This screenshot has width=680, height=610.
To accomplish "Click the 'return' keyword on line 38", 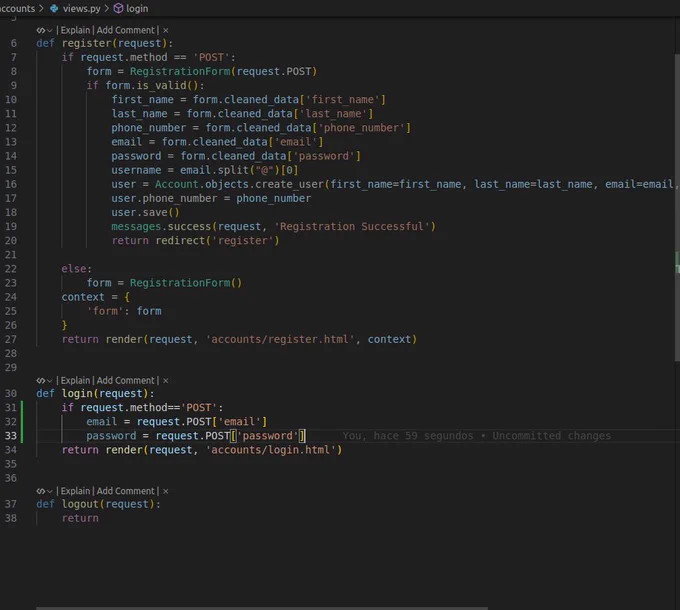I will [80, 518].
